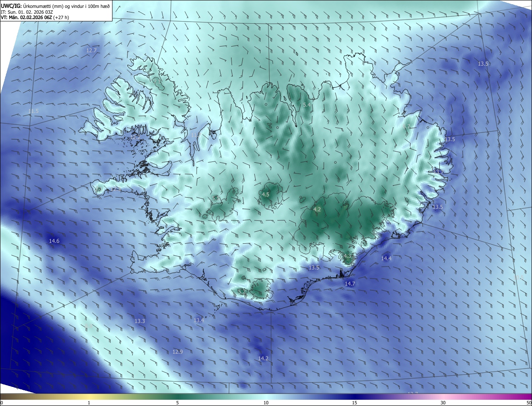Viewport: 532px width, 406px height.
Task: Click the 14.7 value label near the coast
Action: (x=350, y=284)
